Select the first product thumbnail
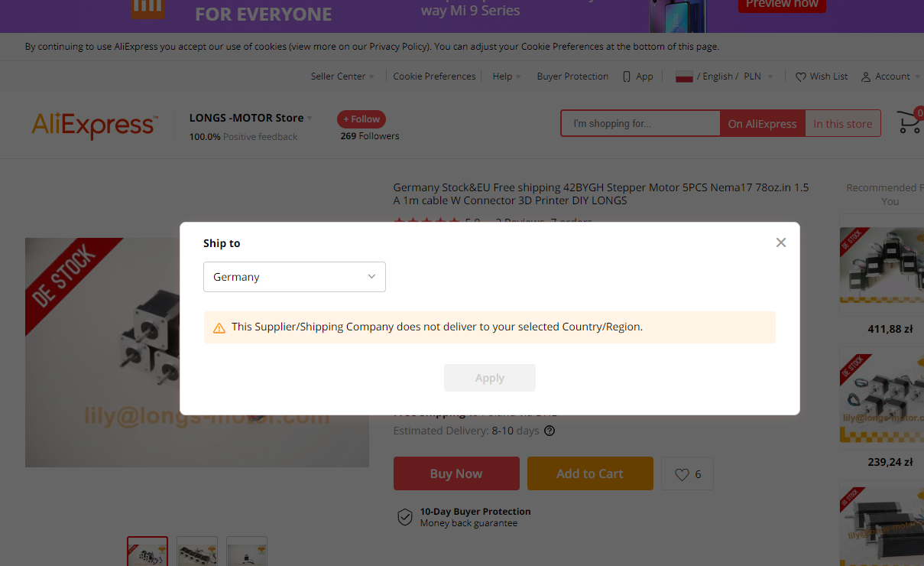Image resolution: width=924 pixels, height=566 pixels. [x=148, y=551]
